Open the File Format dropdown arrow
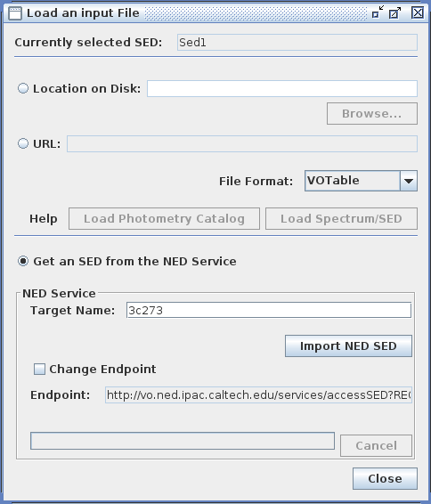431x504 pixels. tap(409, 181)
